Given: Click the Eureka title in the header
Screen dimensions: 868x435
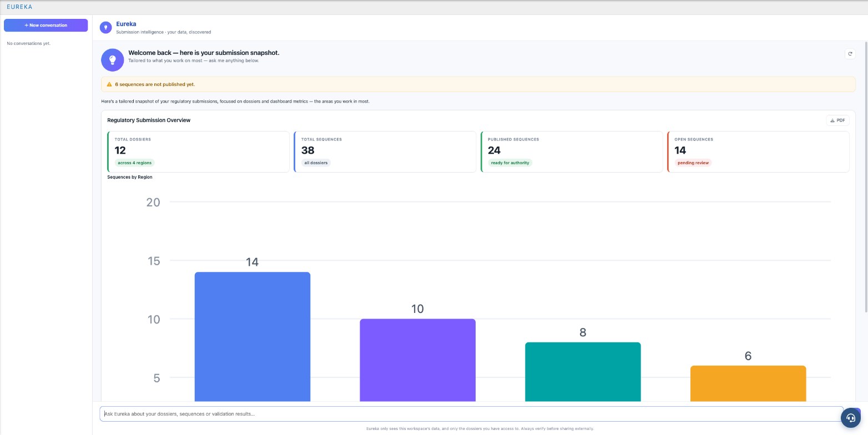Looking at the screenshot, I should (x=126, y=24).
